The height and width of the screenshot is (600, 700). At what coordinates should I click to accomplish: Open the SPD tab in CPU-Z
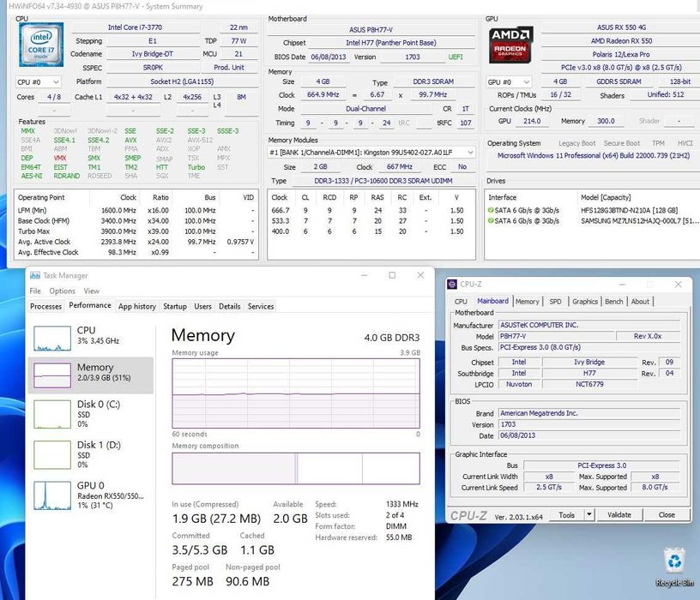555,302
